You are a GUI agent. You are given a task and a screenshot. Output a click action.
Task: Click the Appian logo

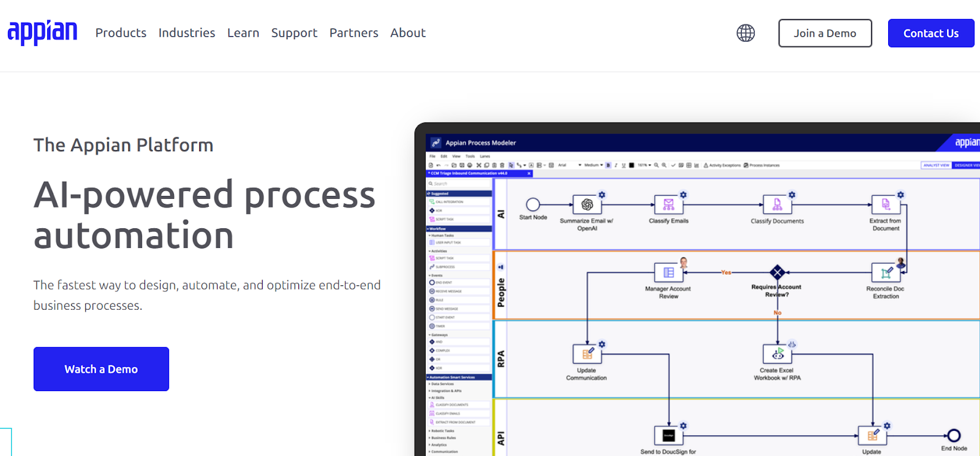[x=42, y=32]
